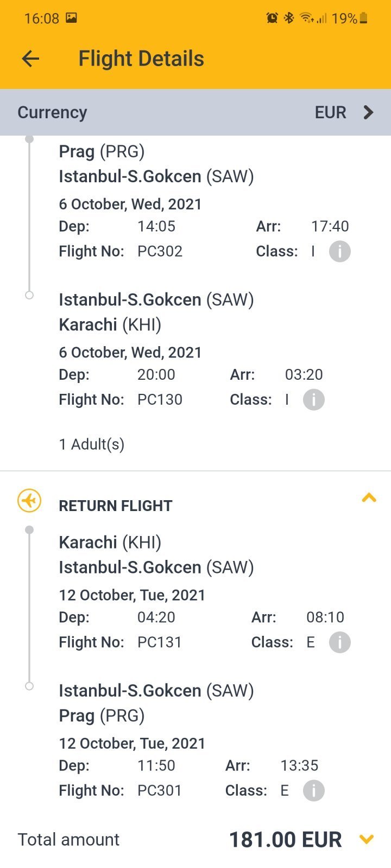Open the currency selection chevron
The width and height of the screenshot is (391, 868).
click(369, 112)
